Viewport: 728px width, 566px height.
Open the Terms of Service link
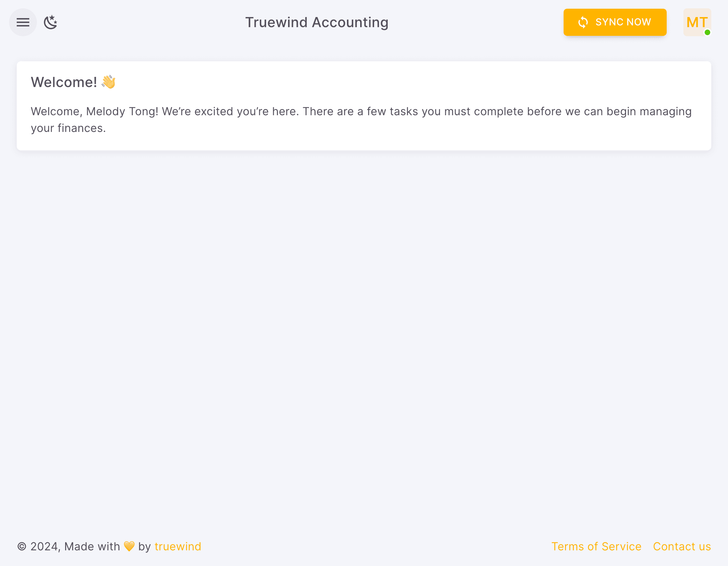tap(596, 547)
